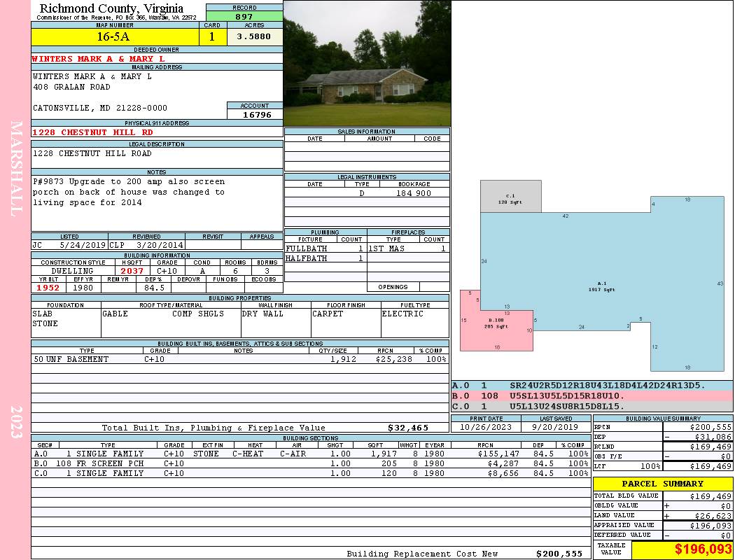Click the property photo thumbnail
The height and width of the screenshot is (560, 735).
[x=367, y=63]
